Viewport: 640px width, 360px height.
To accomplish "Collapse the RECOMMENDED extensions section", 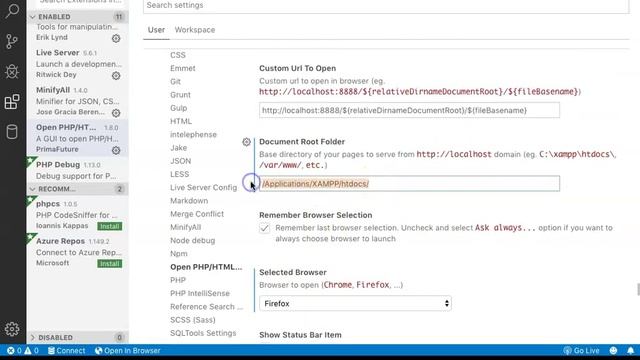I will [78, 189].
